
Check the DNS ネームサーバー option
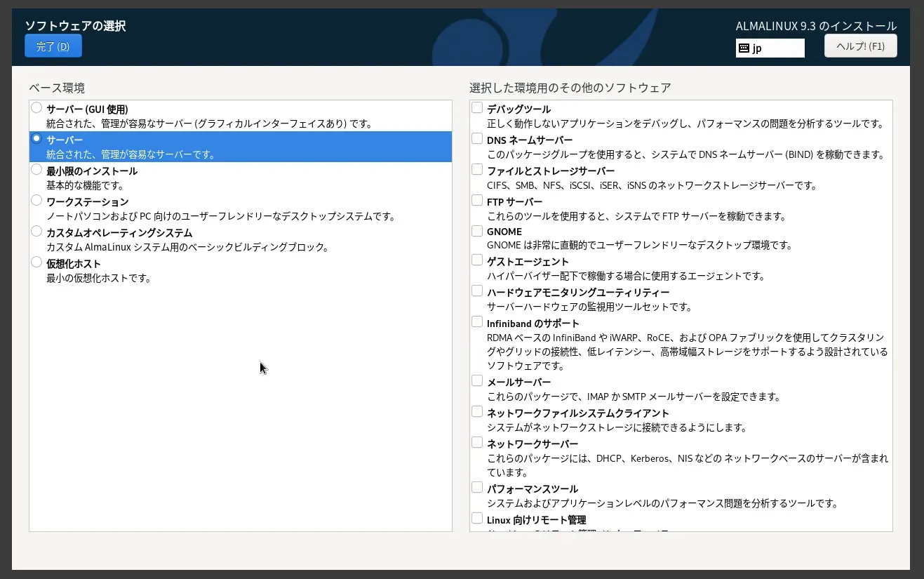tap(477, 139)
